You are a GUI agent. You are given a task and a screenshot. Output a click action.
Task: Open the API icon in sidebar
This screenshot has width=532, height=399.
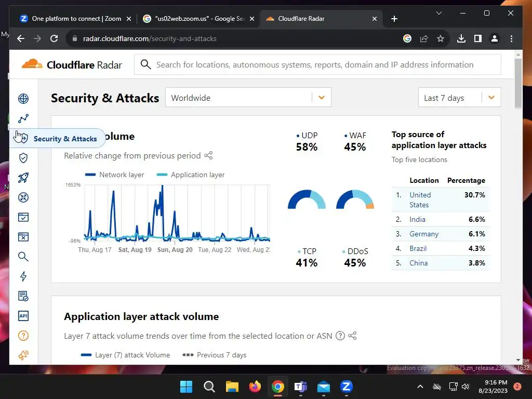pyautogui.click(x=23, y=316)
